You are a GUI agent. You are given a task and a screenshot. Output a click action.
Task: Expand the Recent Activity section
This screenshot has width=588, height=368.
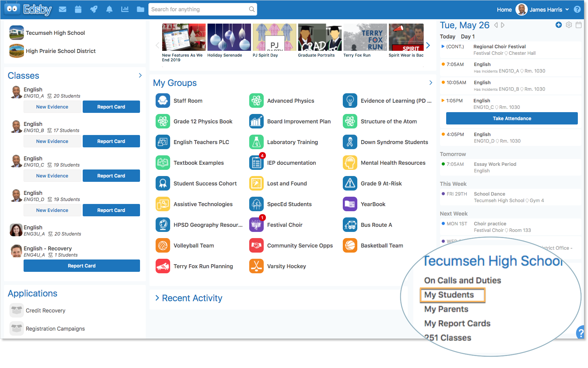tap(157, 298)
